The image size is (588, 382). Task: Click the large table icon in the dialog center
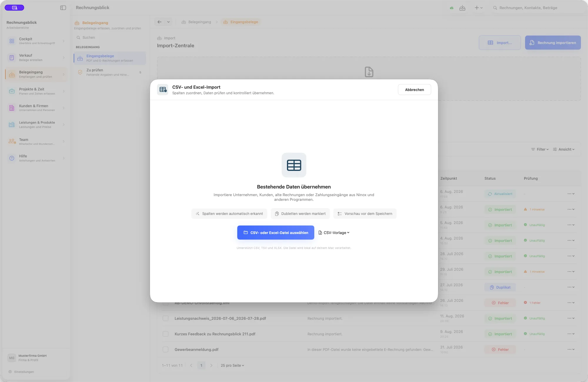(x=294, y=165)
